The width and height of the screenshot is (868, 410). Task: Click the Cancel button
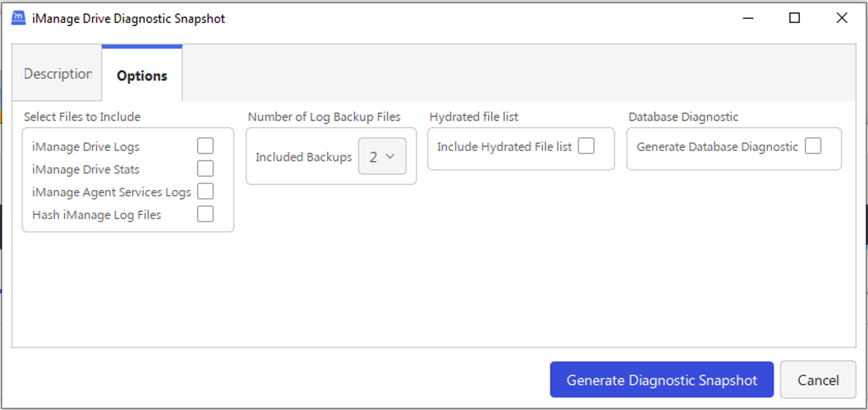pyautogui.click(x=817, y=380)
